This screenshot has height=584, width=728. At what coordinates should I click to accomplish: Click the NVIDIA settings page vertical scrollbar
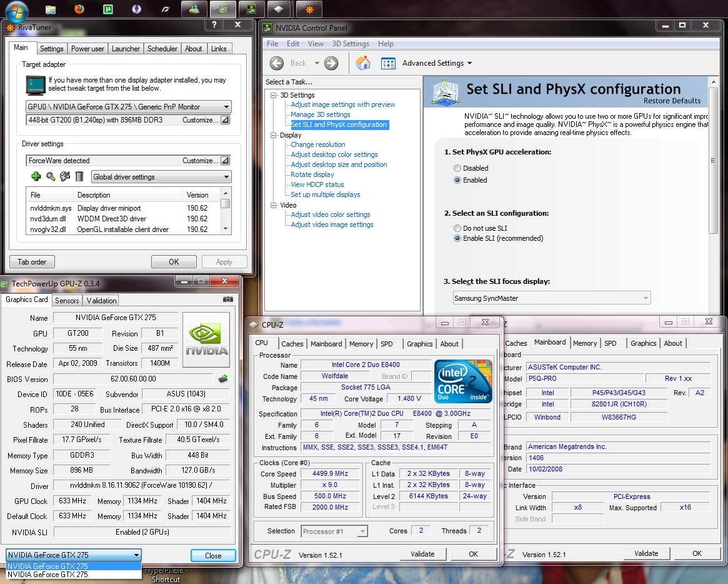[x=713, y=160]
